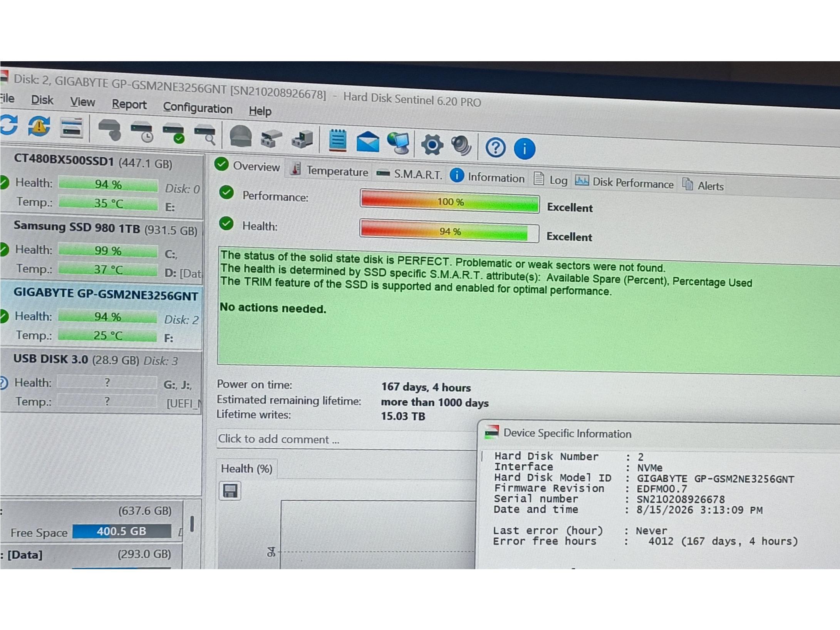Click the 'Click to add comment ...' field
Screen dimensions: 840x630
pyautogui.click(x=347, y=439)
